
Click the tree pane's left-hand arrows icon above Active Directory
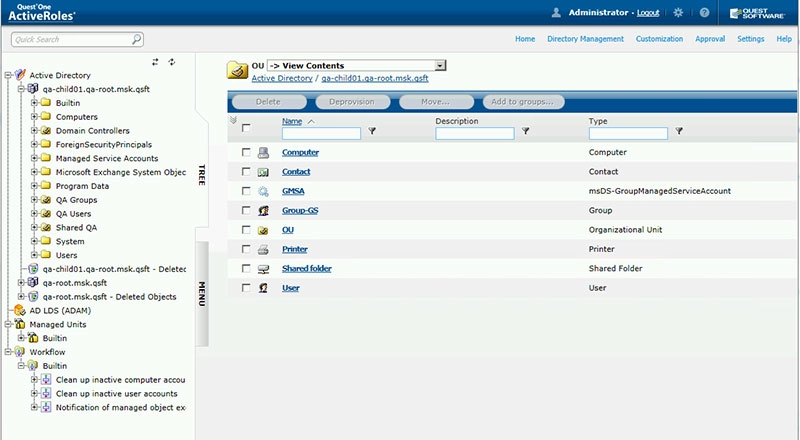point(155,62)
